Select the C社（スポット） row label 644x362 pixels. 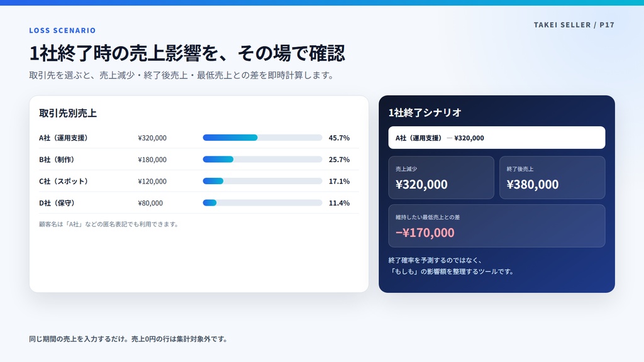point(64,182)
